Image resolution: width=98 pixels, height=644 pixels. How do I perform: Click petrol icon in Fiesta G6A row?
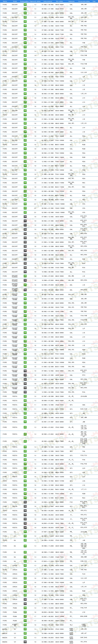click(x=25, y=405)
